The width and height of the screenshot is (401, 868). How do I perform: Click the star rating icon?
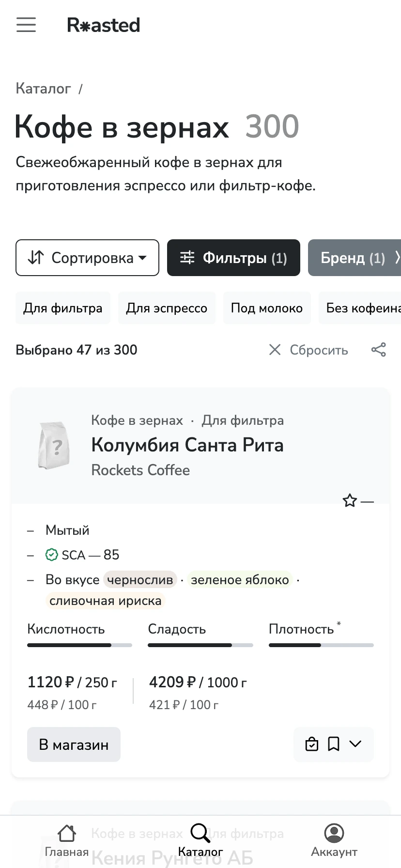350,501
